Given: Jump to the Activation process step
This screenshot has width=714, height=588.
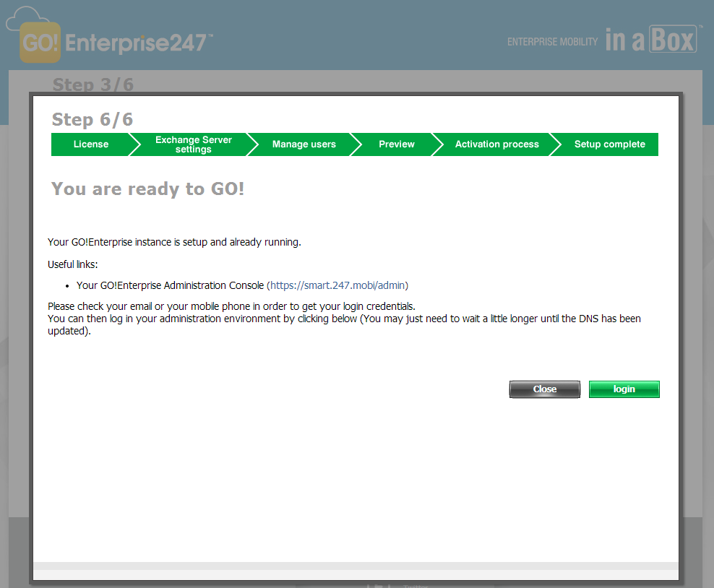Looking at the screenshot, I should tap(496, 144).
